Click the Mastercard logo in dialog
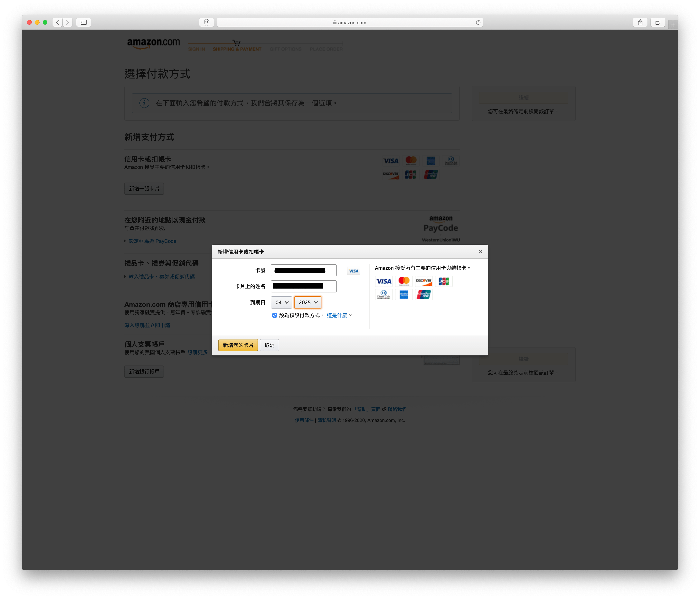Viewport: 700px width, 599px height. [x=404, y=281]
